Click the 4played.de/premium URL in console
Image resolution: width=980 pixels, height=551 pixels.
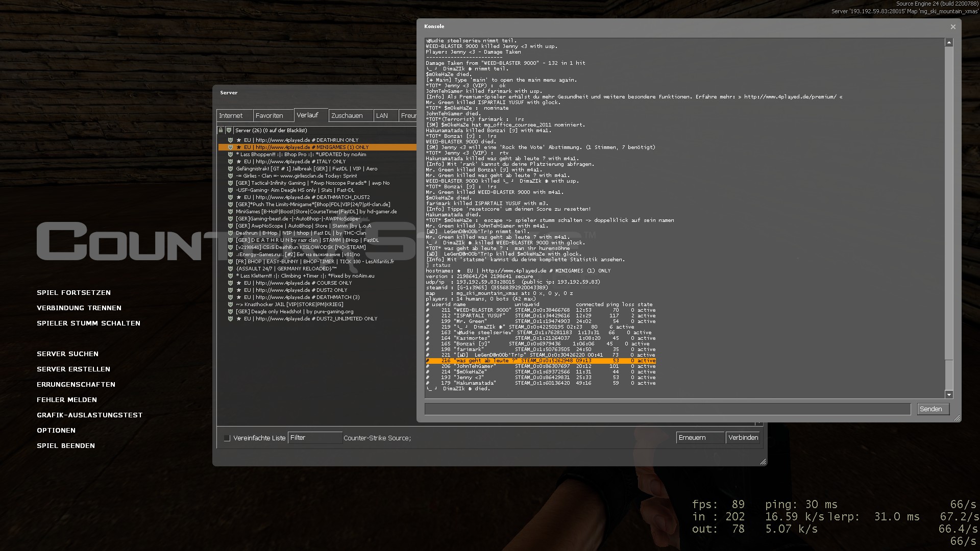click(x=790, y=97)
